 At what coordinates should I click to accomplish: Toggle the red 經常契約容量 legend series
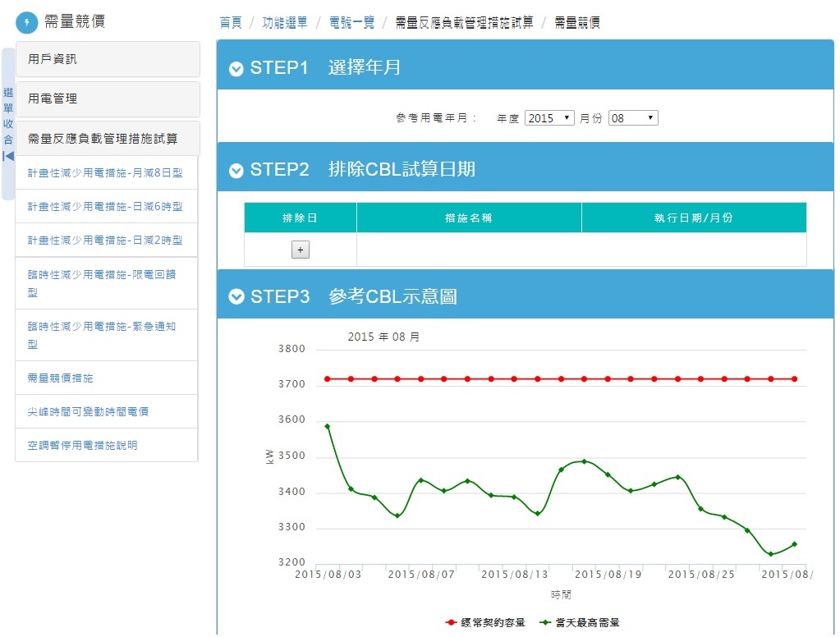485,623
